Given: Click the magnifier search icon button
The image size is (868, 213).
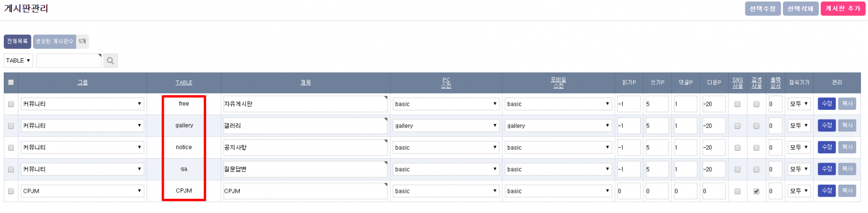Looking at the screenshot, I should click(x=110, y=61).
